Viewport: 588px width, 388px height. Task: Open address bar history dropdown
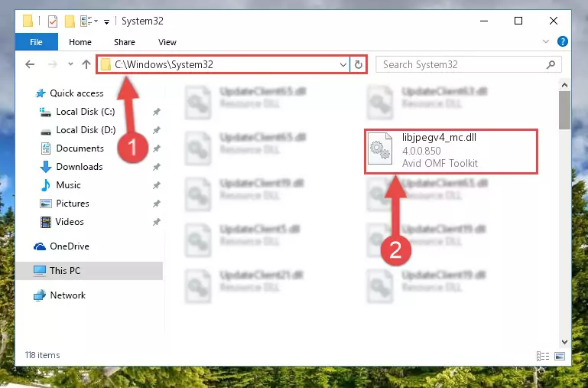(x=343, y=65)
